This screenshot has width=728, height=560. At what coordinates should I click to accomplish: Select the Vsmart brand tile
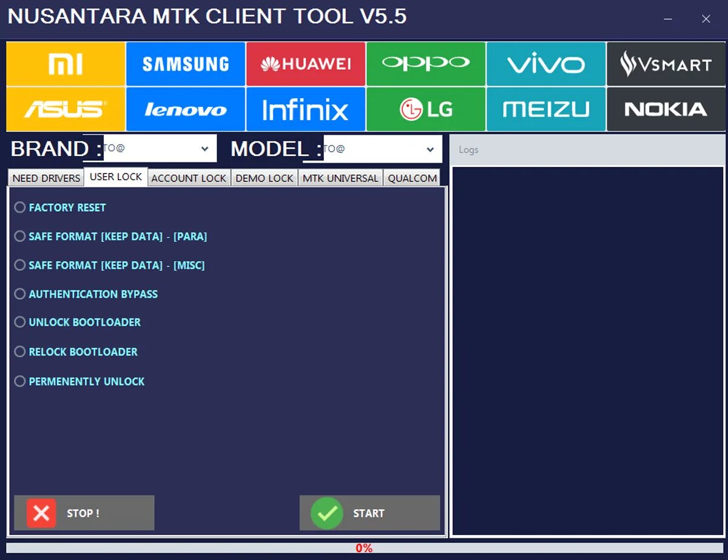666,64
